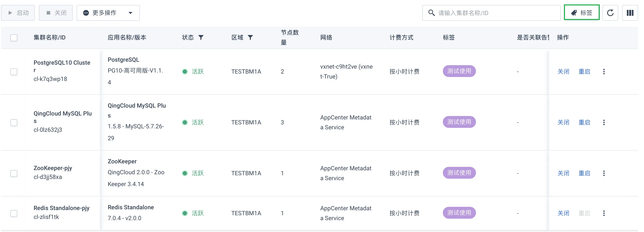Open the ZooKeeper-pjy cluster name
This screenshot has height=232, width=644.
tap(53, 168)
